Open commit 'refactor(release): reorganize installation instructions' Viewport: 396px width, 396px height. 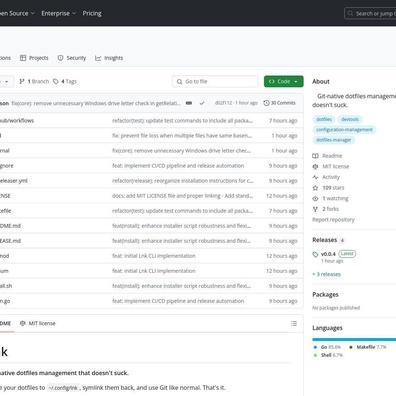(183, 181)
